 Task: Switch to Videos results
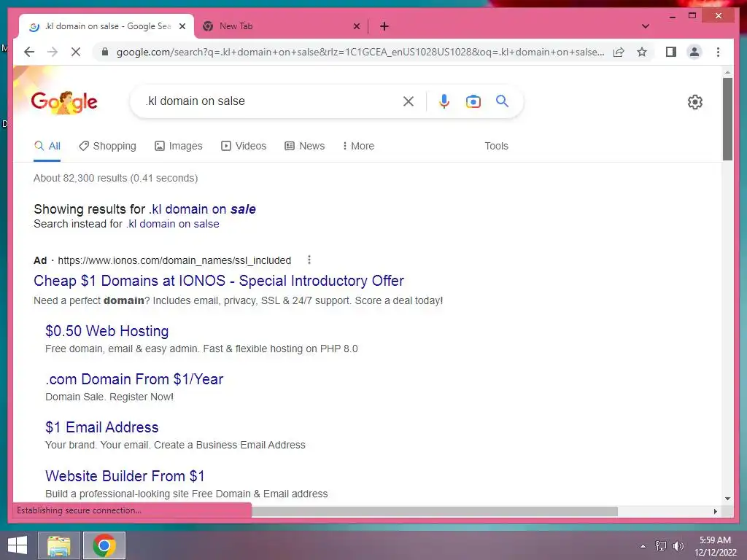point(244,146)
